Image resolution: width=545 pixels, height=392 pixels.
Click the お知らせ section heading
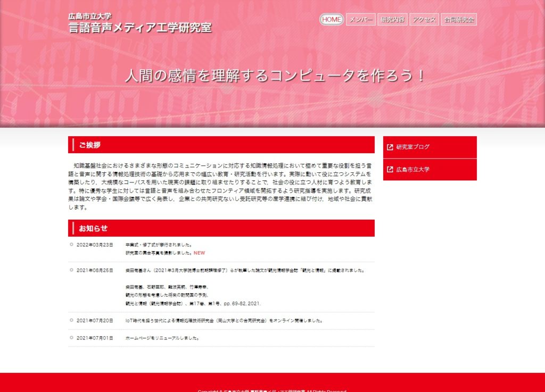pyautogui.click(x=93, y=228)
